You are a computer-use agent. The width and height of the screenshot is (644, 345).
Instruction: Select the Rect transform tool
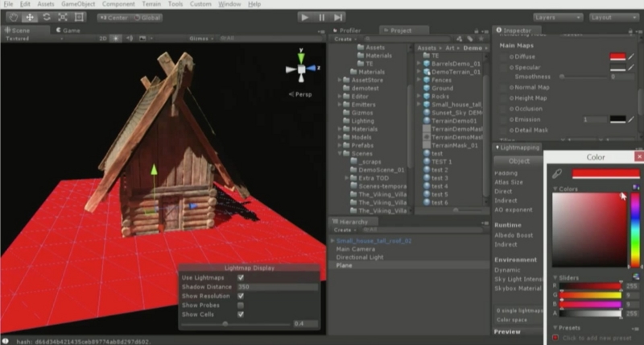(x=79, y=17)
